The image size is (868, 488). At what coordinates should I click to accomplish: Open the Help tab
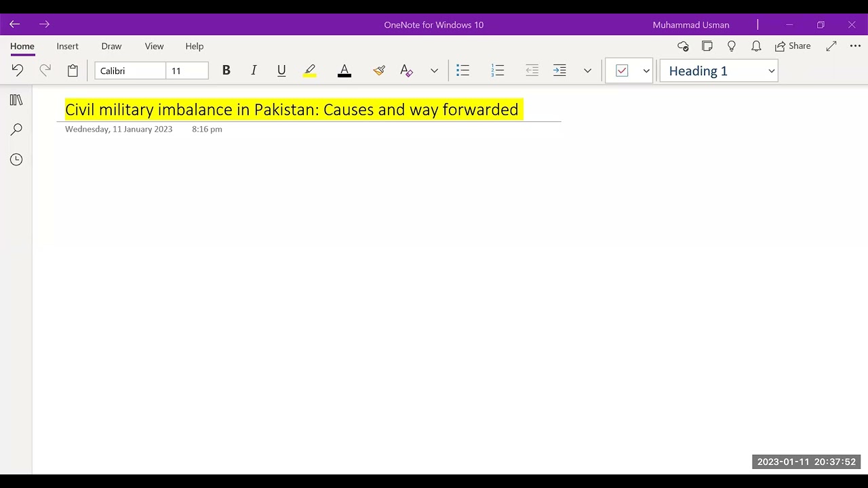[195, 46]
